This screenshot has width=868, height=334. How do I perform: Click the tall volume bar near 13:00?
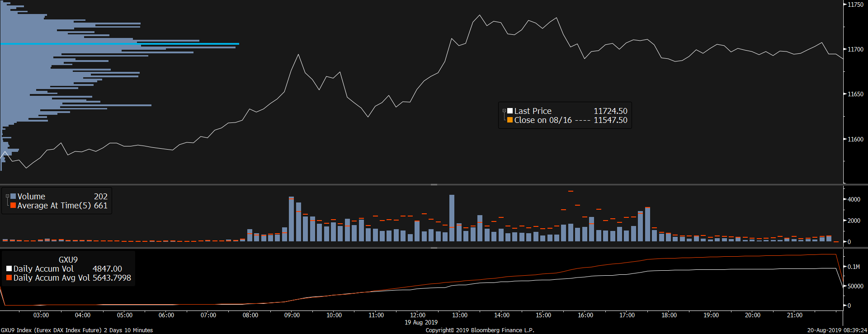452,218
